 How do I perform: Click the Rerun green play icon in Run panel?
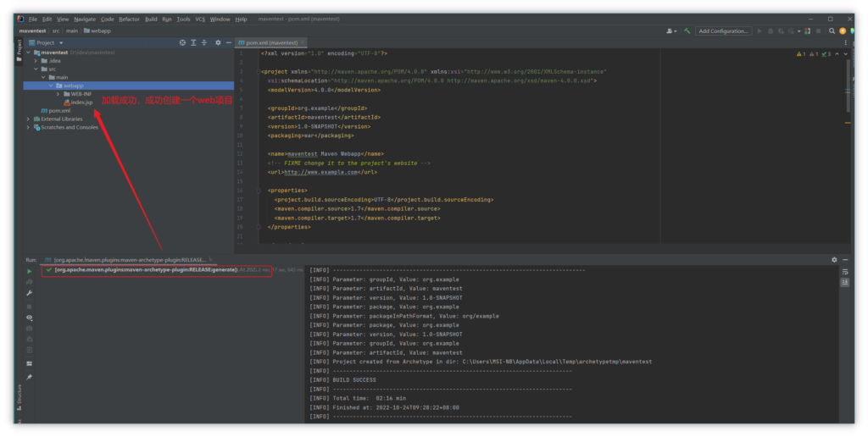(30, 271)
